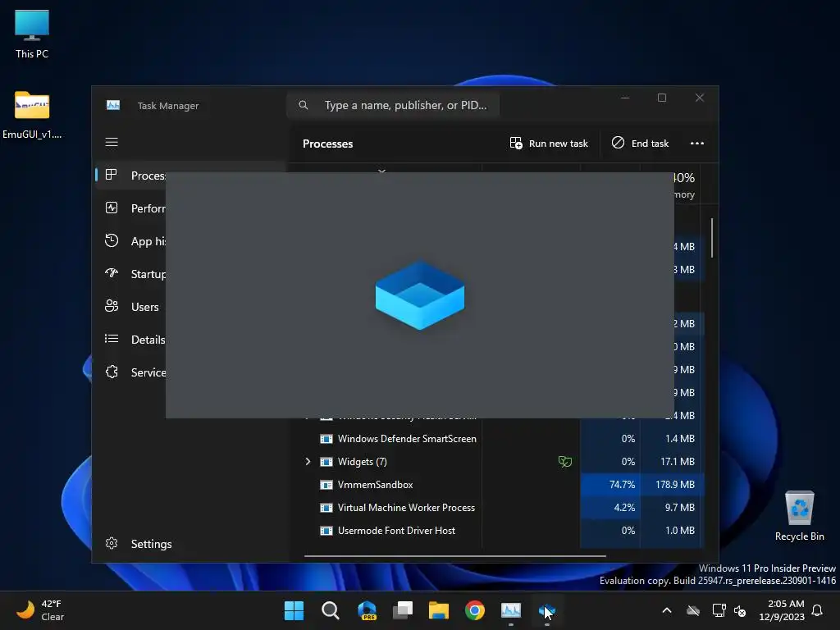Open the App history clock icon

pyautogui.click(x=112, y=240)
